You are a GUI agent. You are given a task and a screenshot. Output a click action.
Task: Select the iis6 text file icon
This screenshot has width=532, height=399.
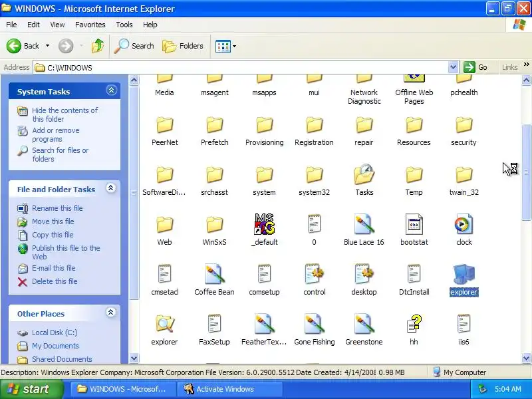click(464, 324)
